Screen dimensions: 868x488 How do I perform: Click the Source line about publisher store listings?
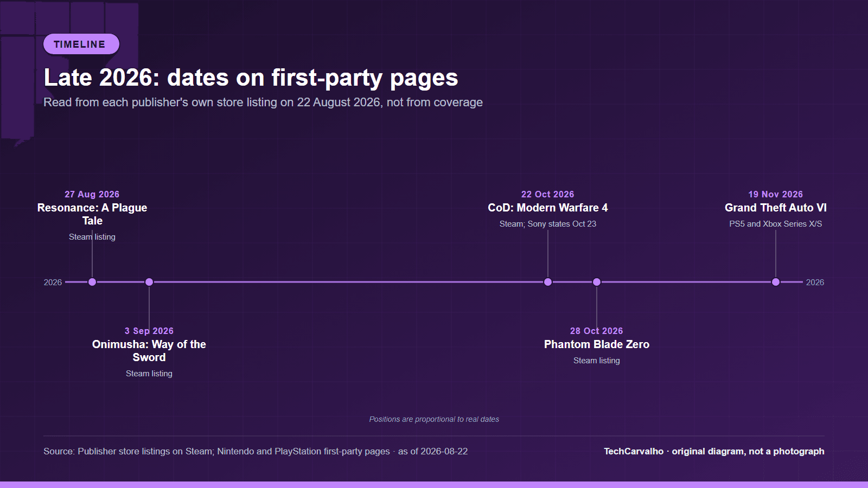pyautogui.click(x=256, y=451)
